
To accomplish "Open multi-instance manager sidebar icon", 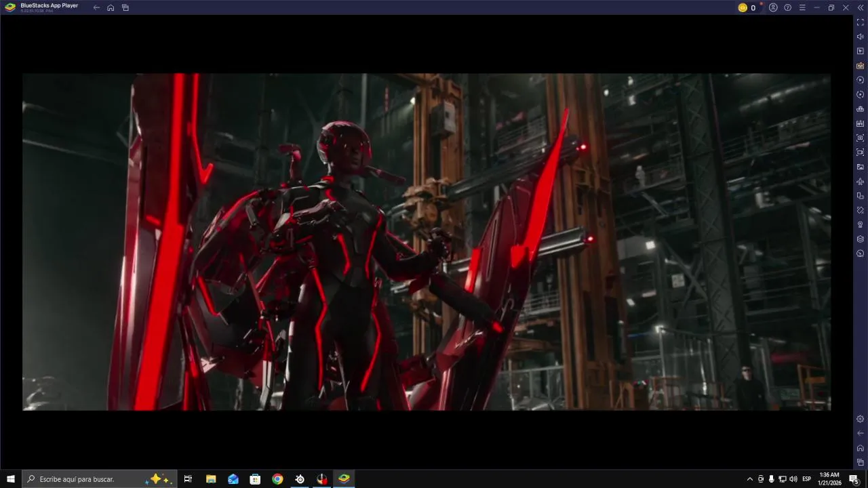I will 861,109.
